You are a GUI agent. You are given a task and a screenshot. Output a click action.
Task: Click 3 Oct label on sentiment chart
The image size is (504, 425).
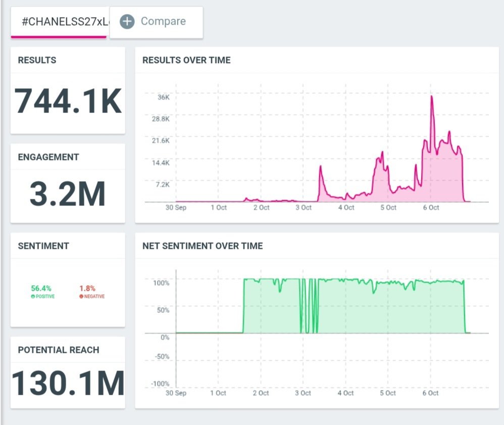[303, 393]
